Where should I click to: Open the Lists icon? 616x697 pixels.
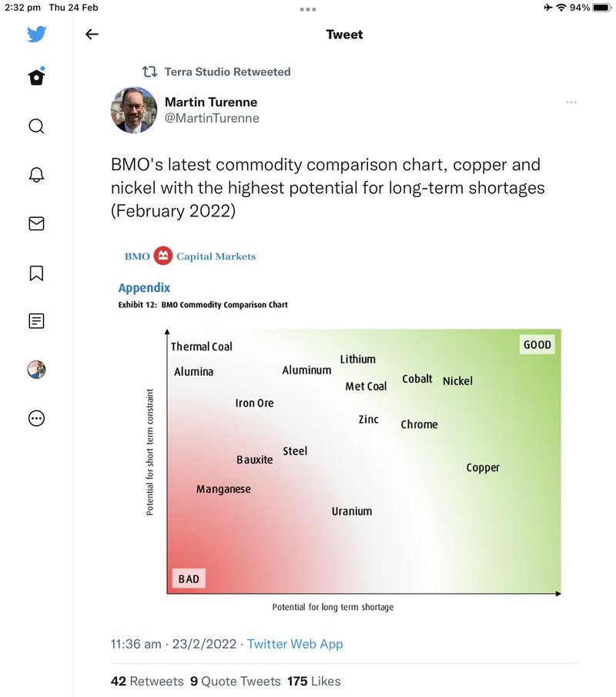(36, 321)
